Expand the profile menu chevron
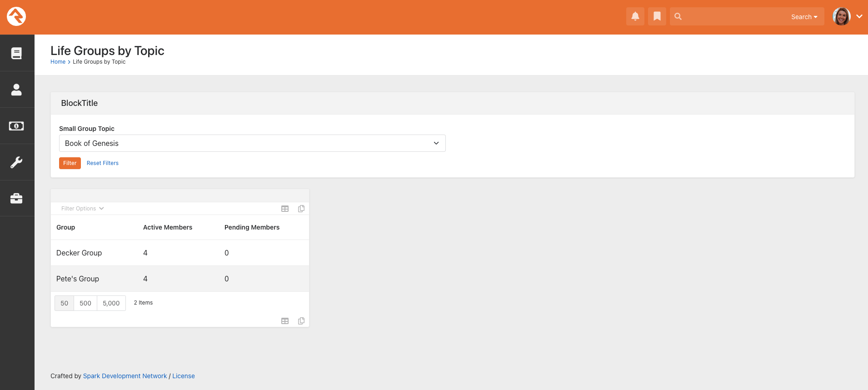Screen dimensions: 868x390 click(x=859, y=16)
